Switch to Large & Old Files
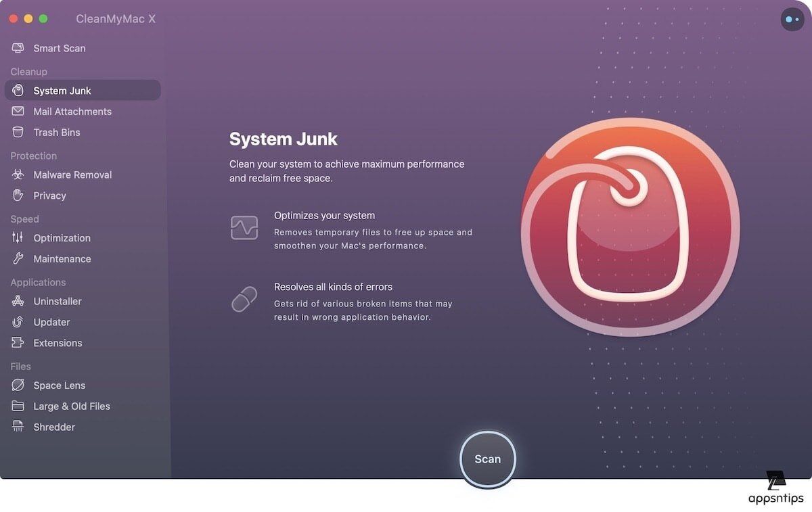This screenshot has width=812, height=512. click(71, 406)
